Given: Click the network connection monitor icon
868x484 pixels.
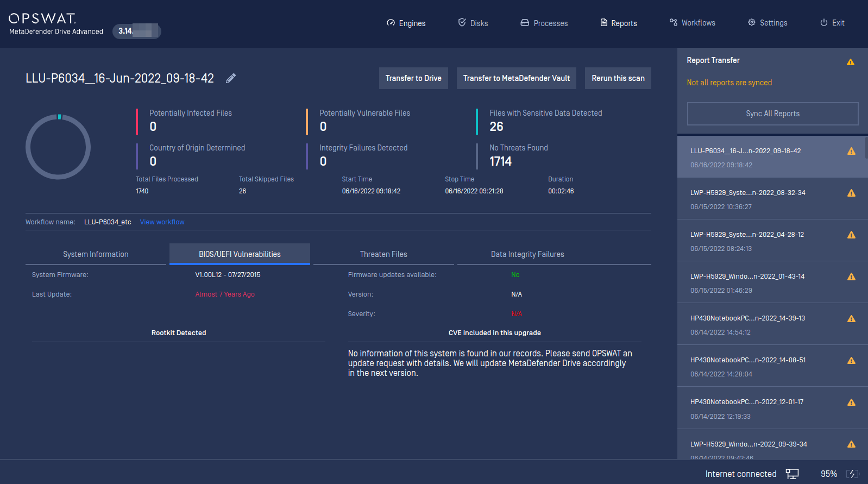Looking at the screenshot, I should pos(792,474).
